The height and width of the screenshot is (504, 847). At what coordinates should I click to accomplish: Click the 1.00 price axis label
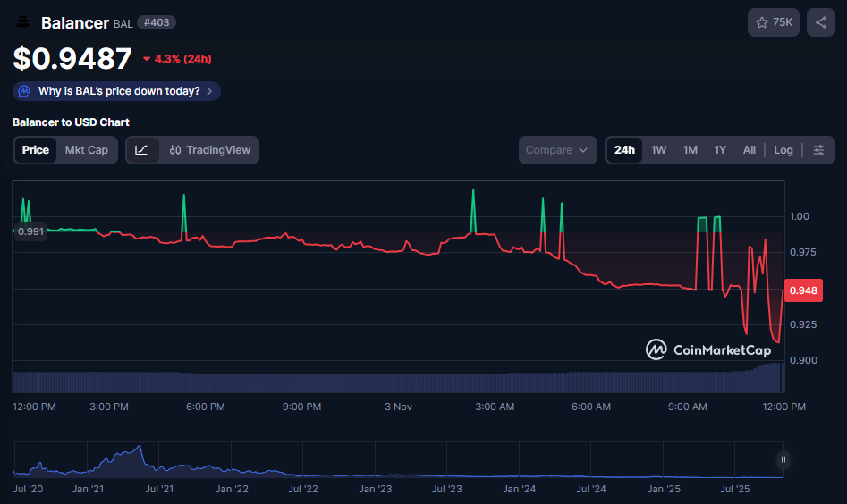pos(800,216)
